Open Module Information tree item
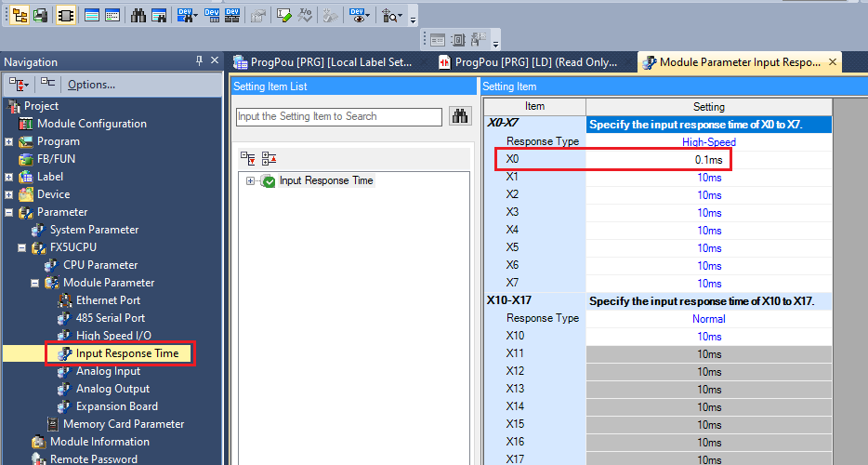The height and width of the screenshot is (465, 868). pos(99,442)
